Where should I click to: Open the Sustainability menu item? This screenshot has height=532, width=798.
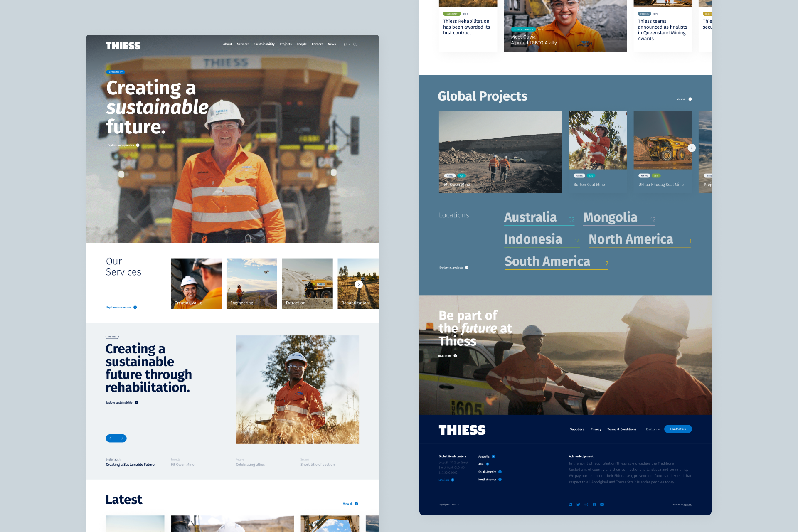pyautogui.click(x=264, y=44)
